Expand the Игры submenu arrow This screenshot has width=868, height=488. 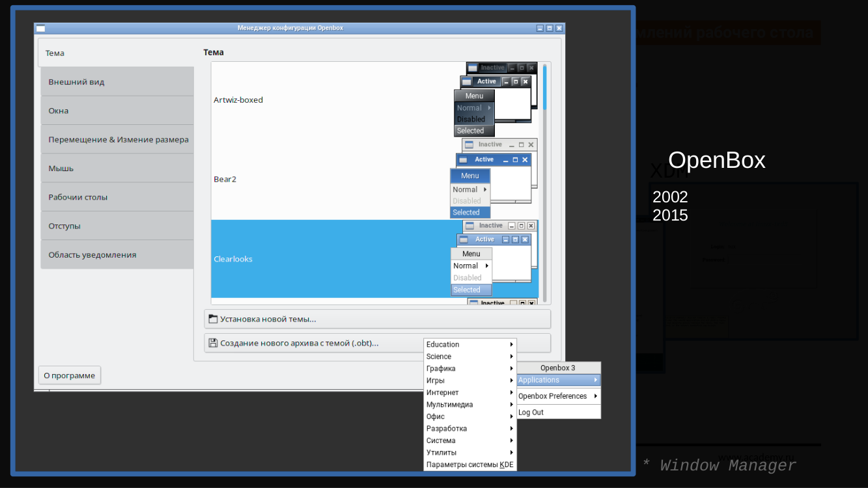coord(512,381)
